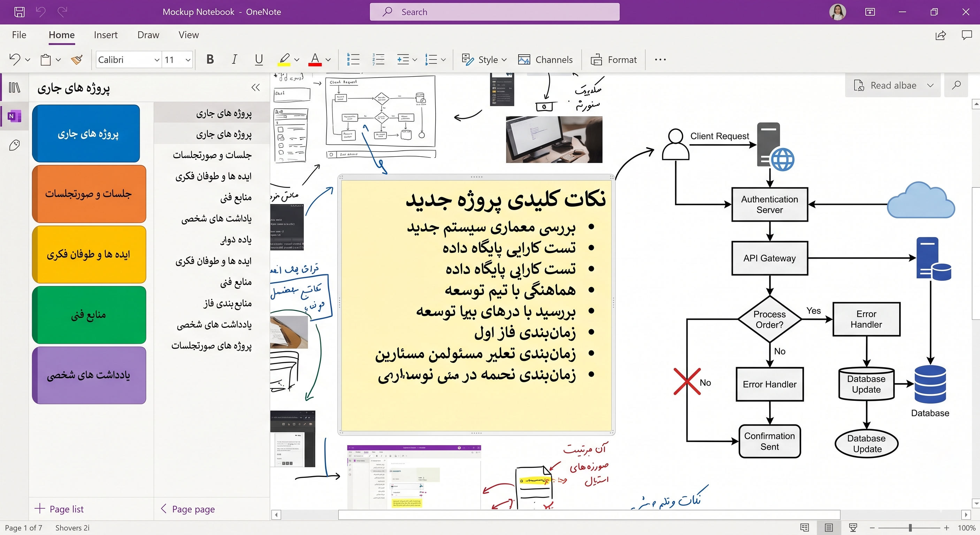Viewport: 980px width, 535px height.
Task: Switch to the View tab
Action: pos(189,35)
